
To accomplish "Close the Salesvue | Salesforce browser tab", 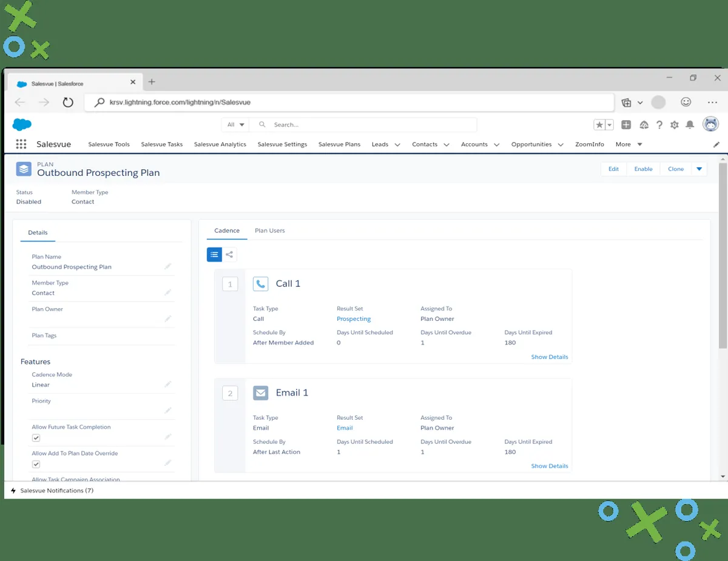I will (x=133, y=82).
